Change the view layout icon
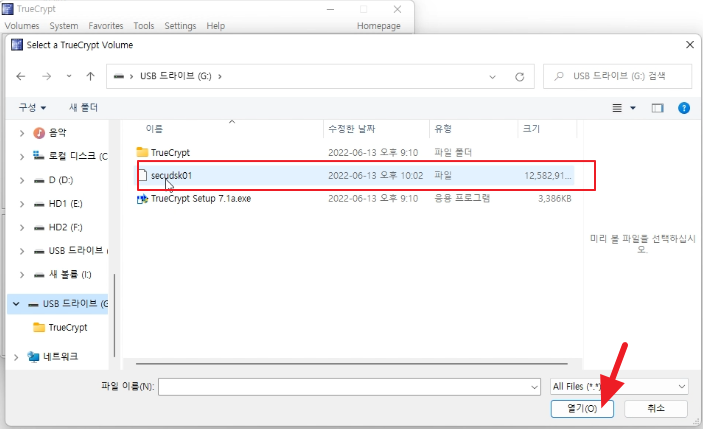The width and height of the screenshot is (703, 429). pyautogui.click(x=617, y=108)
